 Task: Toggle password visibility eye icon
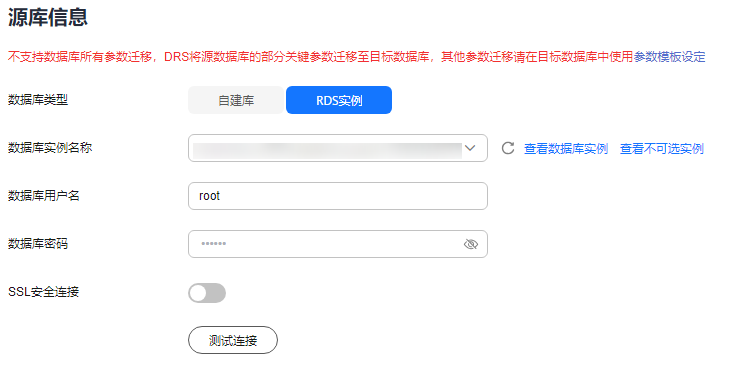point(471,244)
